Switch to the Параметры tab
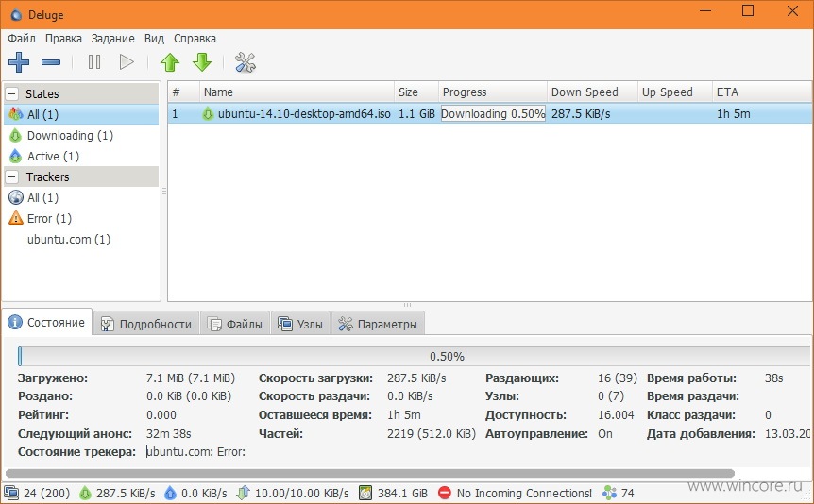 378,325
